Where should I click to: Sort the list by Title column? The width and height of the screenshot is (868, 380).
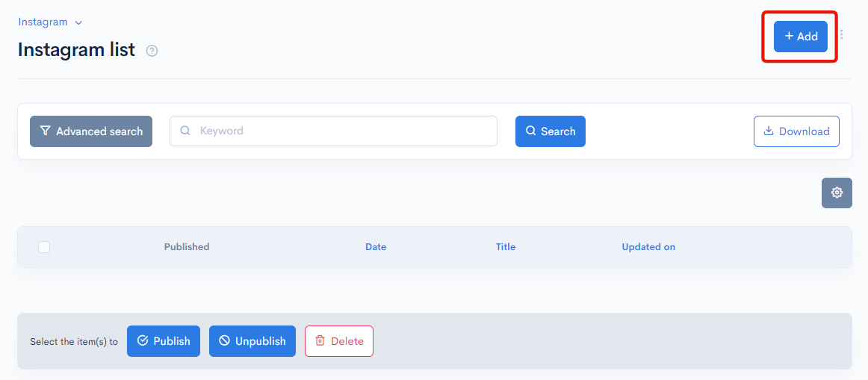coord(506,247)
